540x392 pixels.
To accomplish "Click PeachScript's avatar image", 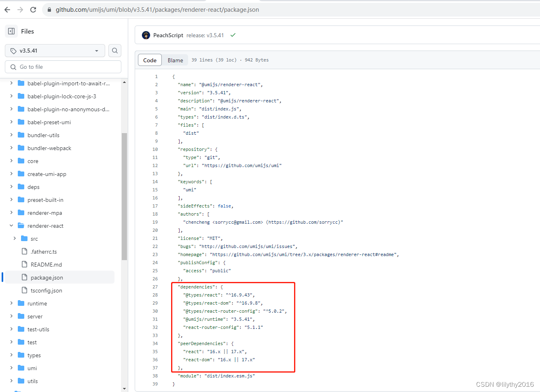I will (146, 35).
